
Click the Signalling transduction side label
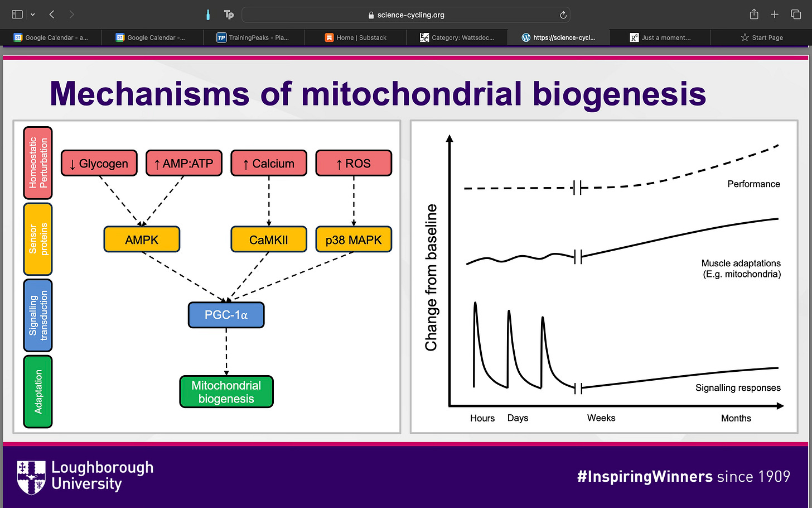pos(38,315)
